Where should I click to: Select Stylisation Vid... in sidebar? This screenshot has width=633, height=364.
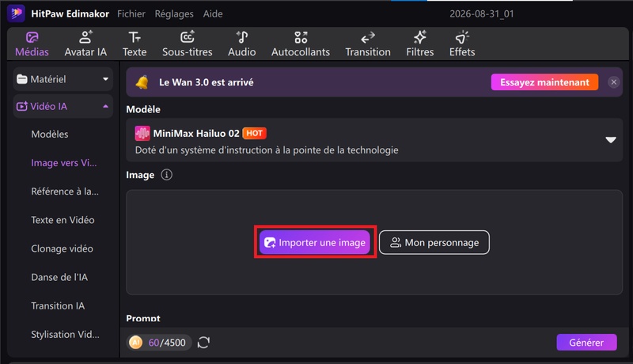pyautogui.click(x=65, y=335)
